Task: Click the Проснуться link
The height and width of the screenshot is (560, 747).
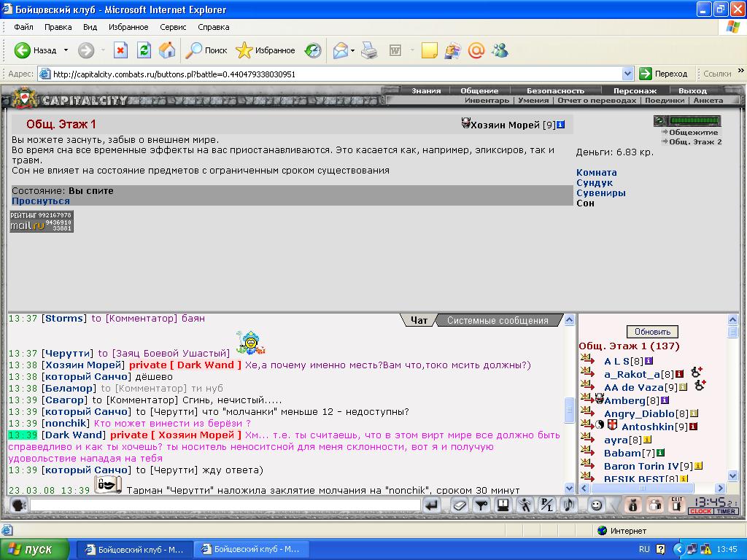Action: (x=41, y=201)
